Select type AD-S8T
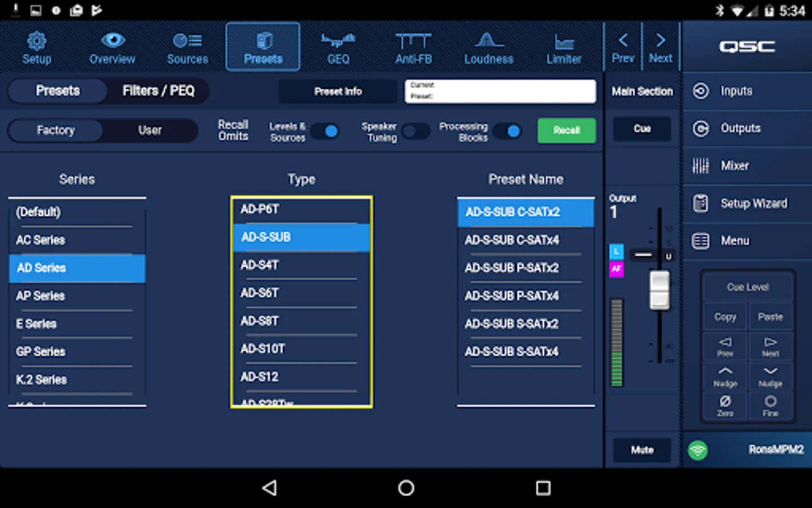 coord(301,321)
